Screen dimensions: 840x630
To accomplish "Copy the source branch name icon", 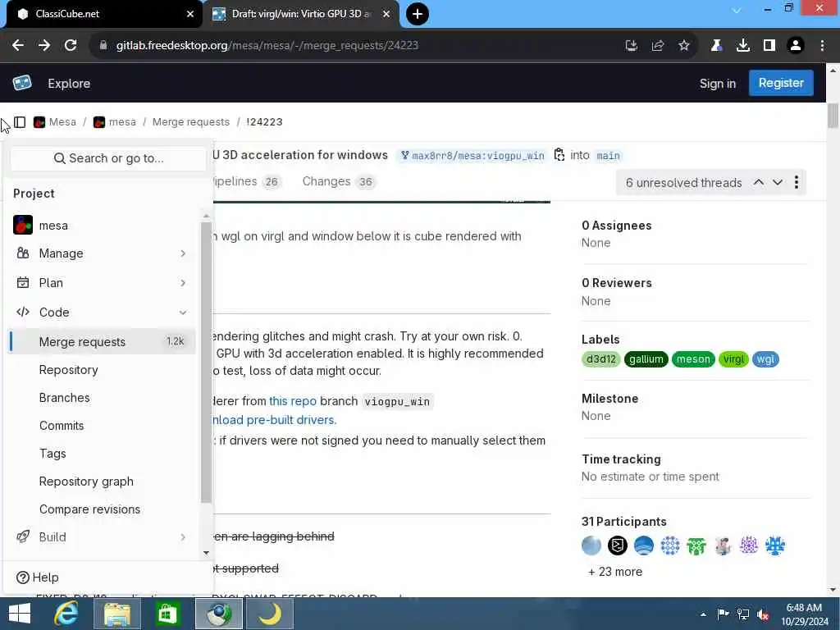I will click(559, 155).
